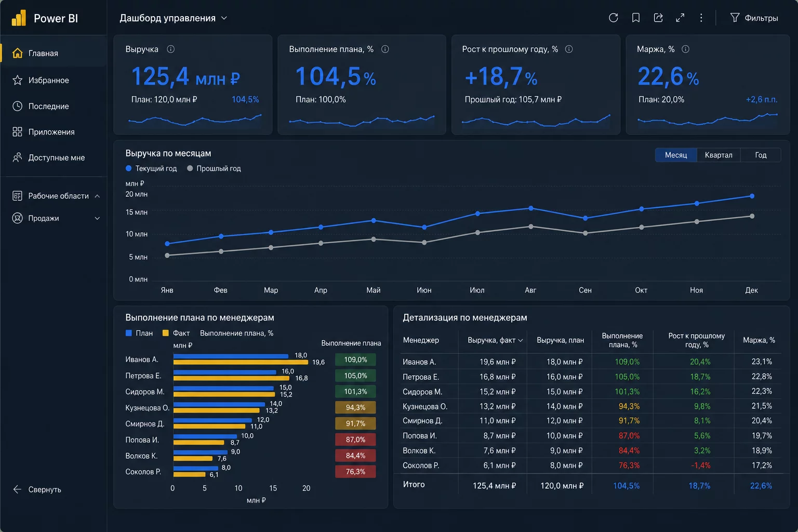Screen dimensions: 798x532
Task: Click info icon beside Выполнение плана, %
Action: (385, 49)
